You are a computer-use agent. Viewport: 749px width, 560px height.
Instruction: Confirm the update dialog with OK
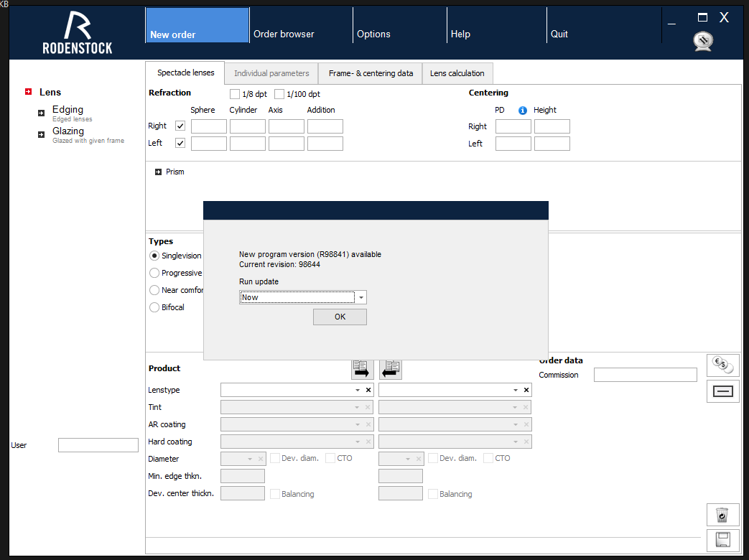pos(340,317)
